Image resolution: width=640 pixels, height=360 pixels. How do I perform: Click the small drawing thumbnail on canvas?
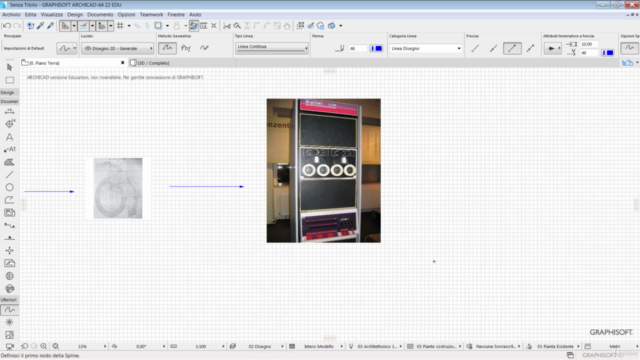point(118,188)
